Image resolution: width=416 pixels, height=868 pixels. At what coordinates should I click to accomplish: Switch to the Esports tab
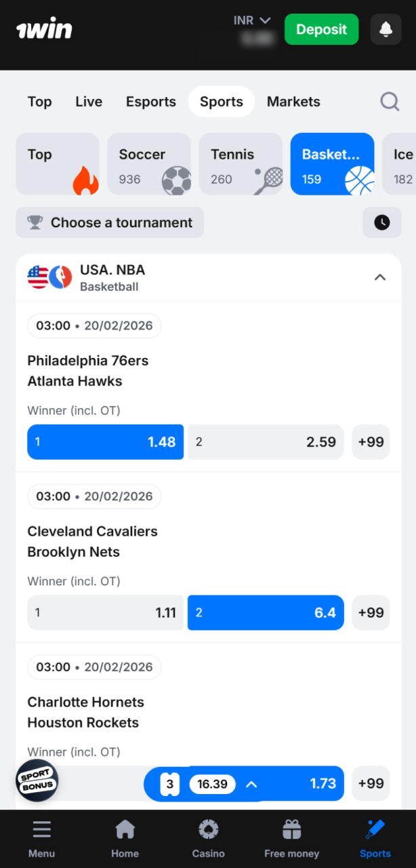[x=150, y=101]
